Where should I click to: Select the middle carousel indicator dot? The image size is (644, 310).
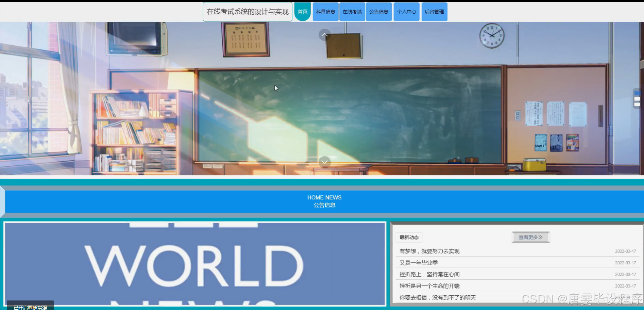click(x=637, y=99)
